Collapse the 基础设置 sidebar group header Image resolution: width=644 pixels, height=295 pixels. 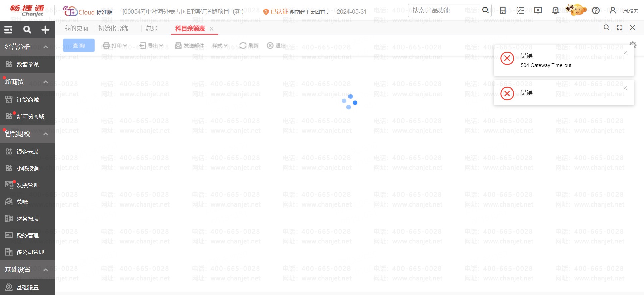[x=46, y=270]
